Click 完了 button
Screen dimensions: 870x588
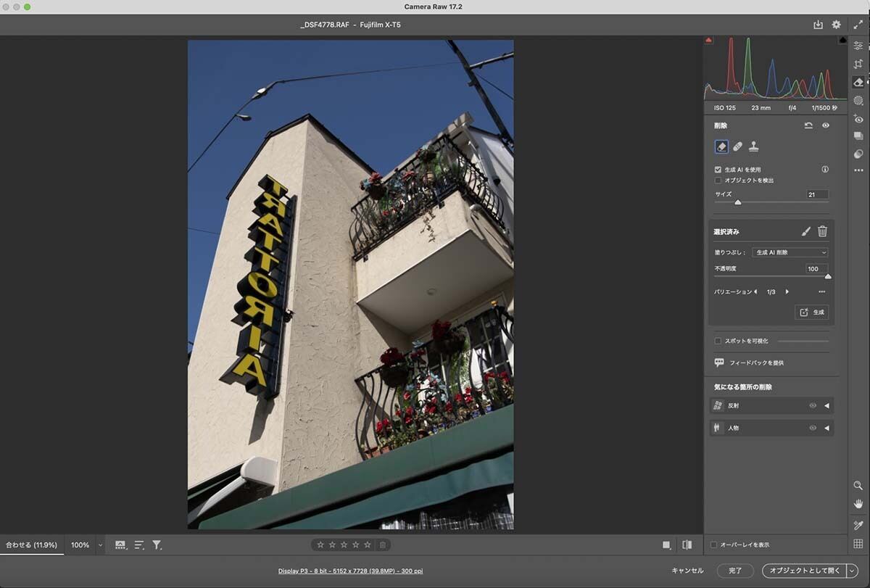[x=735, y=571]
